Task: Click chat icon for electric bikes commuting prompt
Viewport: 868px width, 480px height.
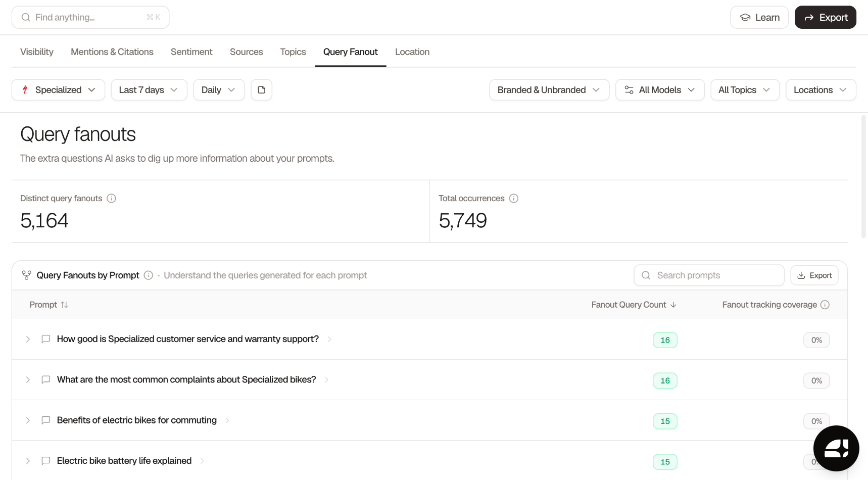Action: [x=46, y=420]
